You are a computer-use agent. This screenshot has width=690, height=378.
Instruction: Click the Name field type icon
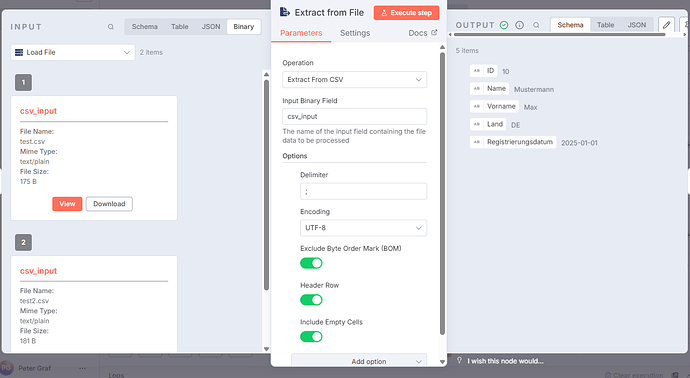tap(477, 88)
